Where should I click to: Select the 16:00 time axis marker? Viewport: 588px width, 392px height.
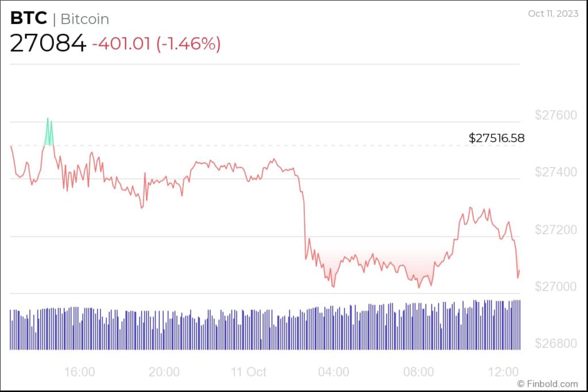(x=79, y=371)
